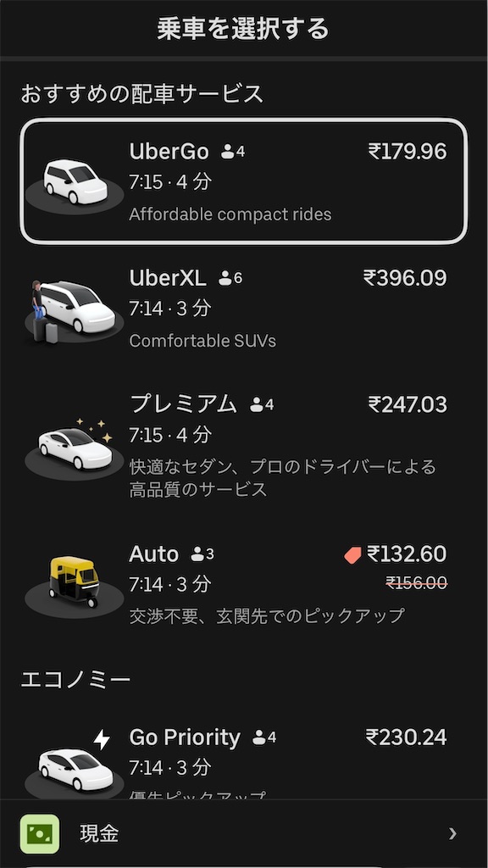This screenshot has width=488, height=868.
Task: Tap the UberGo compact car icon
Action: tap(75, 186)
